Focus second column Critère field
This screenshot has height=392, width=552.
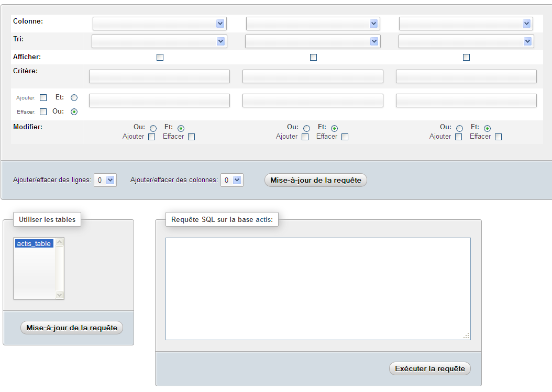pyautogui.click(x=313, y=76)
